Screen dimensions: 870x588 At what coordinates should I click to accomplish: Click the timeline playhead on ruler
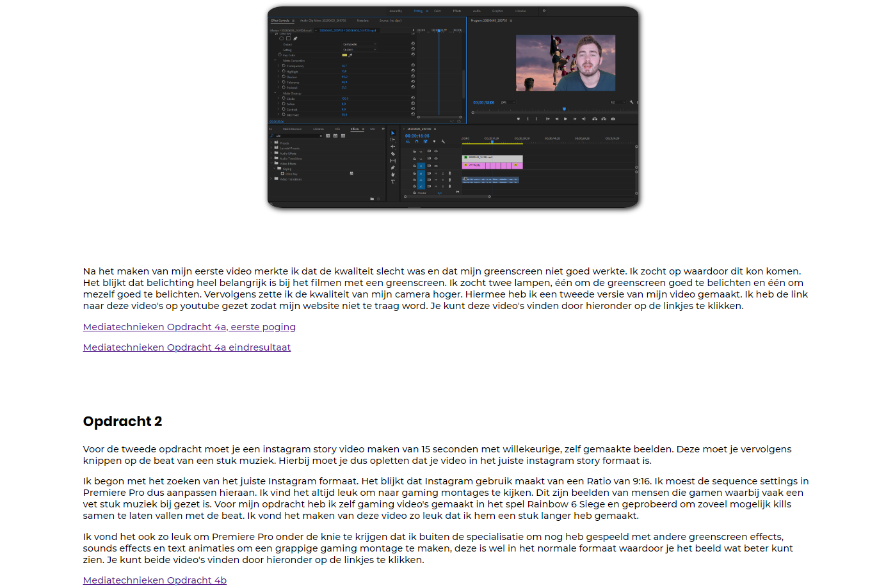coord(492,141)
